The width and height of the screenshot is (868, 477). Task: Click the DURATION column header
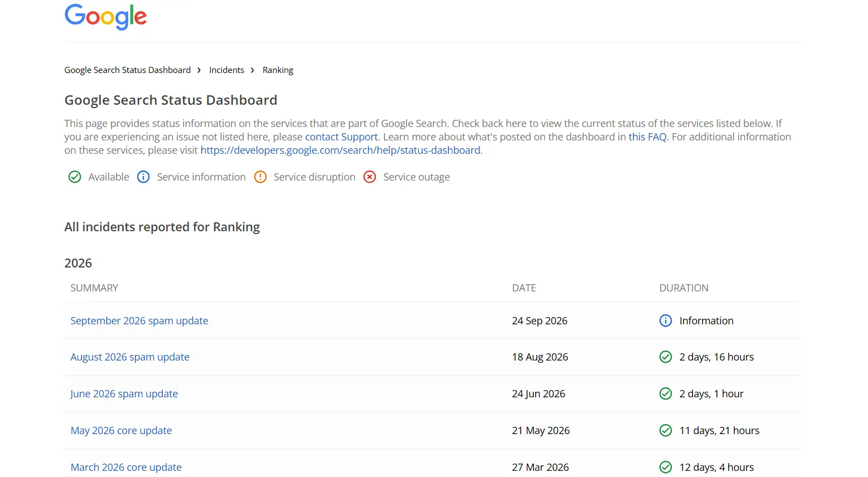pos(684,288)
